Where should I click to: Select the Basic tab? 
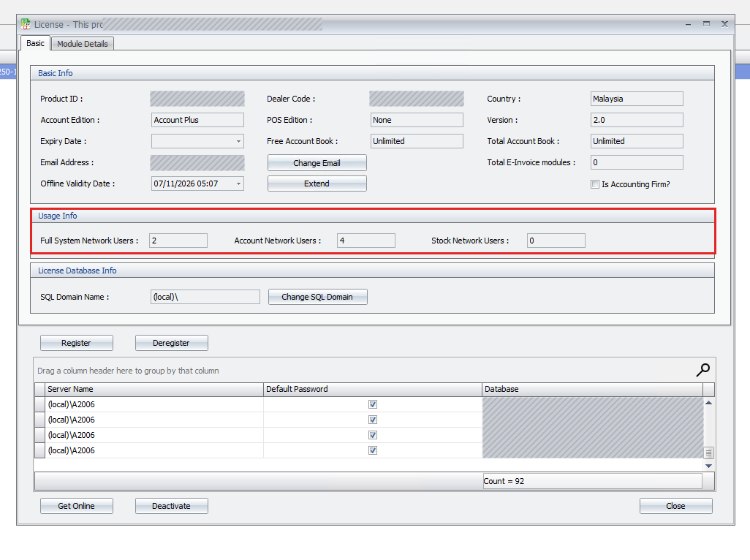[x=35, y=43]
